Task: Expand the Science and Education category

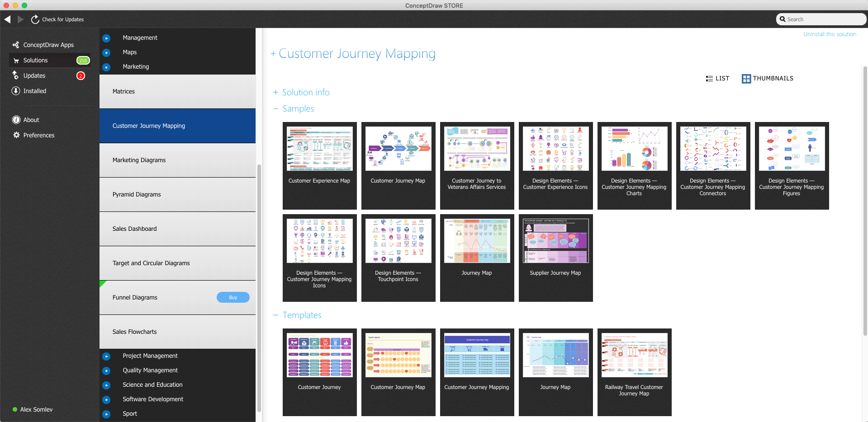Action: (106, 385)
